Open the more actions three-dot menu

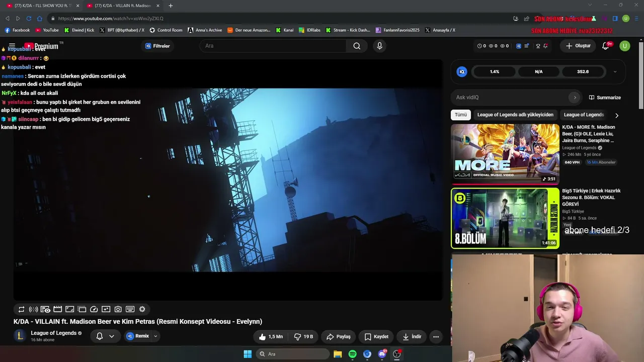[436, 336]
